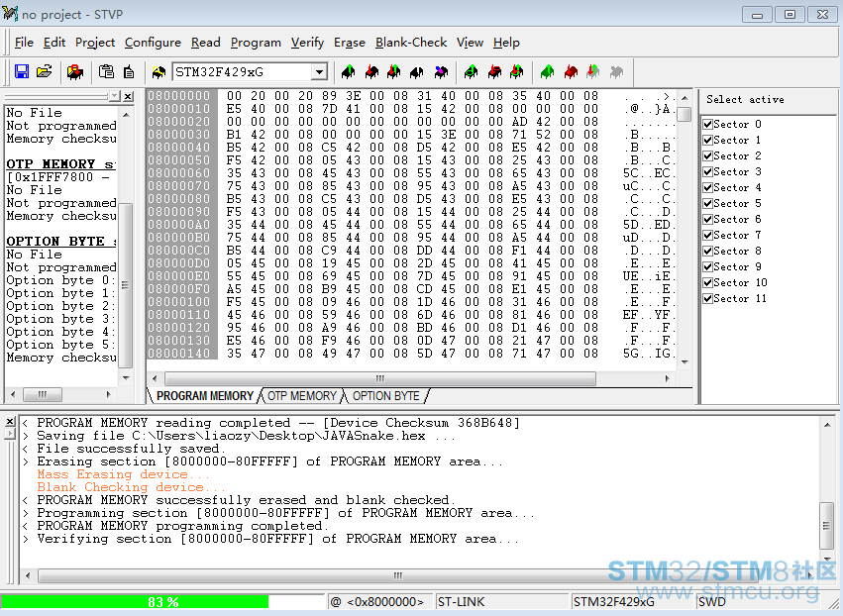Toggle the Sector 2 checkbox
The width and height of the screenshot is (843, 616).
[708, 155]
